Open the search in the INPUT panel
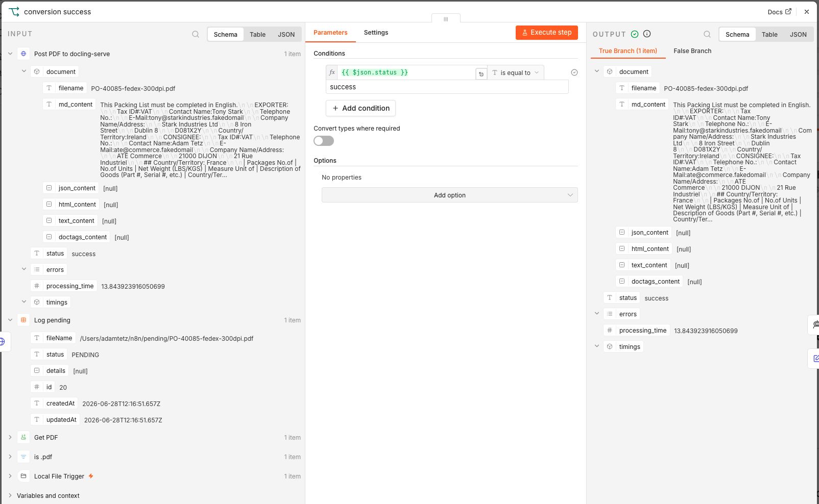 196,34
